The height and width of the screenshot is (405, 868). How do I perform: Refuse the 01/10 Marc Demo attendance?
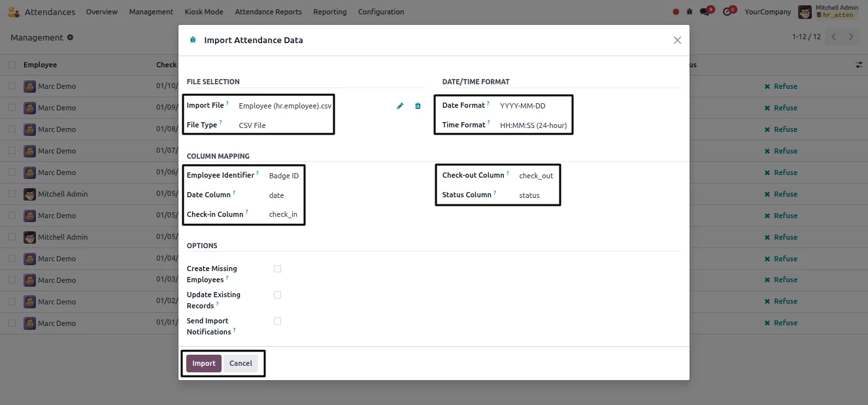click(x=781, y=86)
